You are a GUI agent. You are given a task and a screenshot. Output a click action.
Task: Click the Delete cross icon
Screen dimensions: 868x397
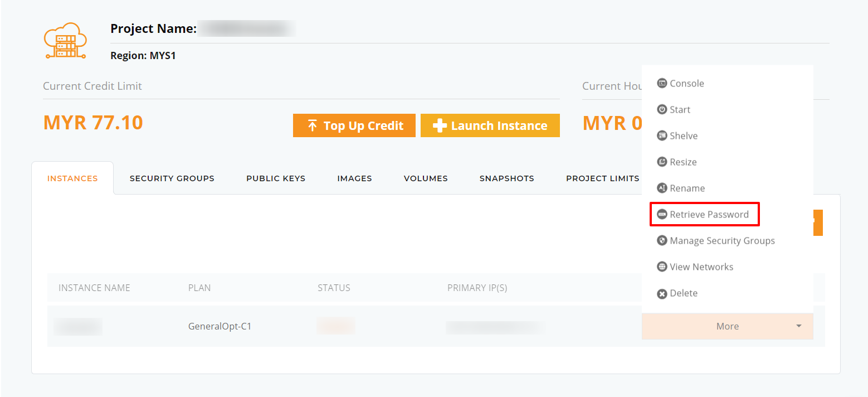point(662,294)
